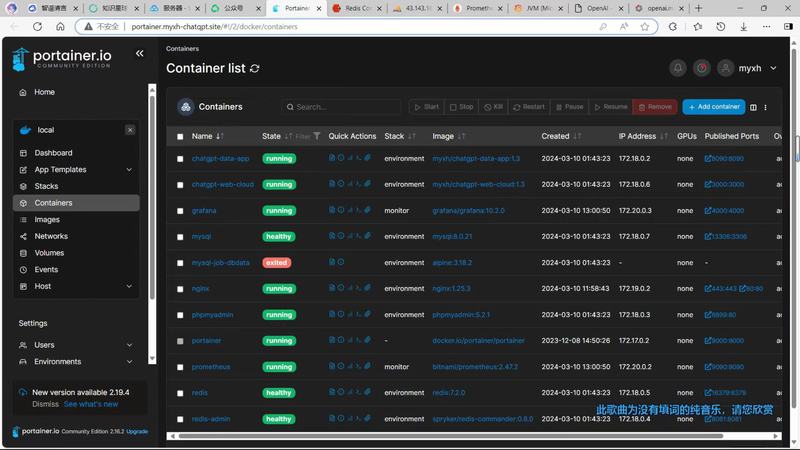Open published port 4000:4000 link for grafana

point(724,210)
